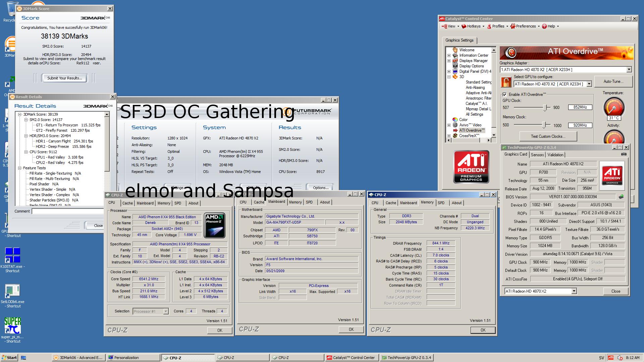Image resolution: width=644 pixels, height=362 pixels.
Task: Select 'HDR2 - Deep Freeze' result row
Action: pos(63,146)
